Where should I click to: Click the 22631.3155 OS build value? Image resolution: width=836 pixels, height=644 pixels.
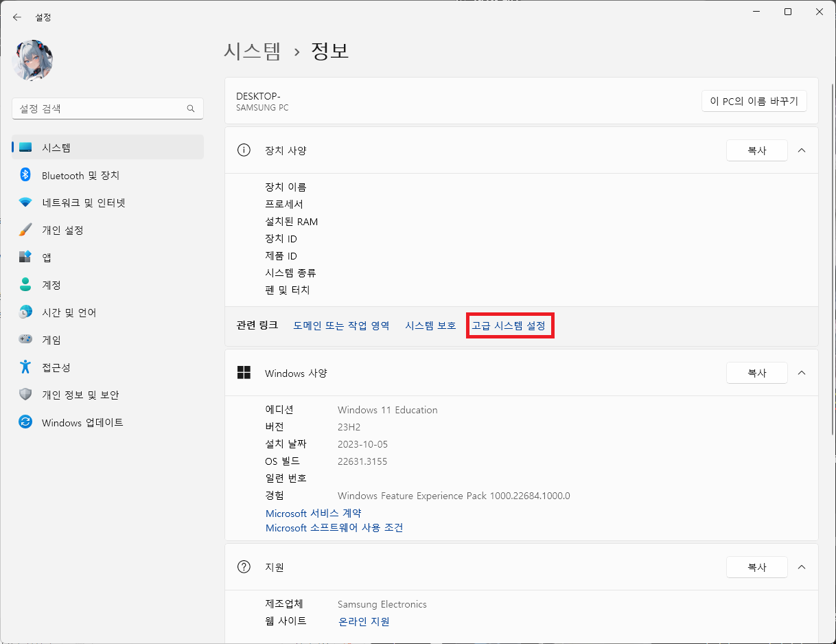362,461
